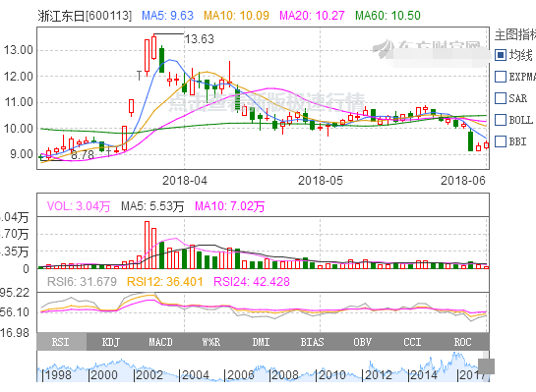This screenshot has width=536, height=392.
Task: Click the gray timeline range slider handle
Action: pos(486,366)
